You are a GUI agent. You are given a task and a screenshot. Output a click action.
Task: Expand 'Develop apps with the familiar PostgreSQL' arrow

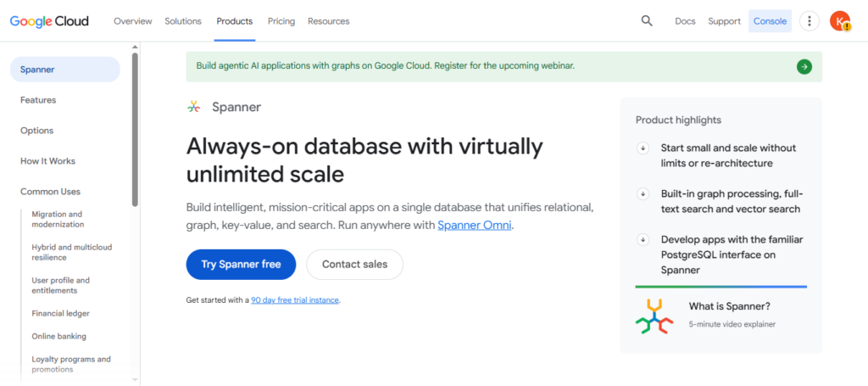coord(643,240)
